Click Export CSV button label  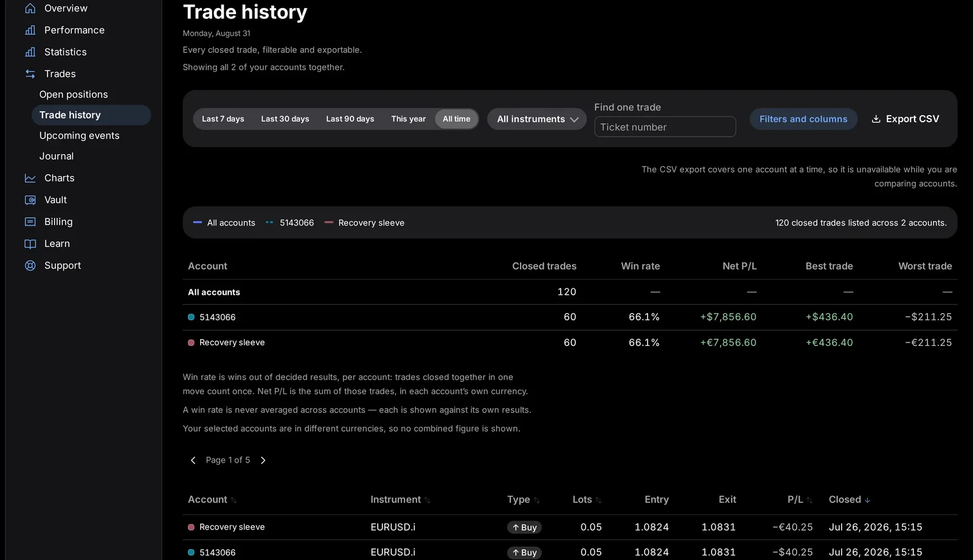(912, 119)
